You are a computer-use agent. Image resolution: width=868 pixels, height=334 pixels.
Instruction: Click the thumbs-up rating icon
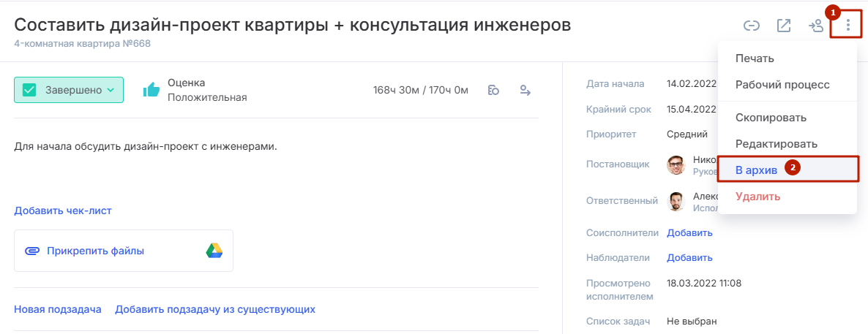[151, 90]
